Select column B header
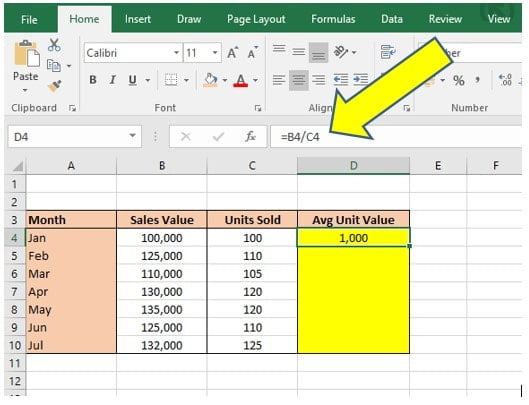529x405 pixels. point(162,166)
